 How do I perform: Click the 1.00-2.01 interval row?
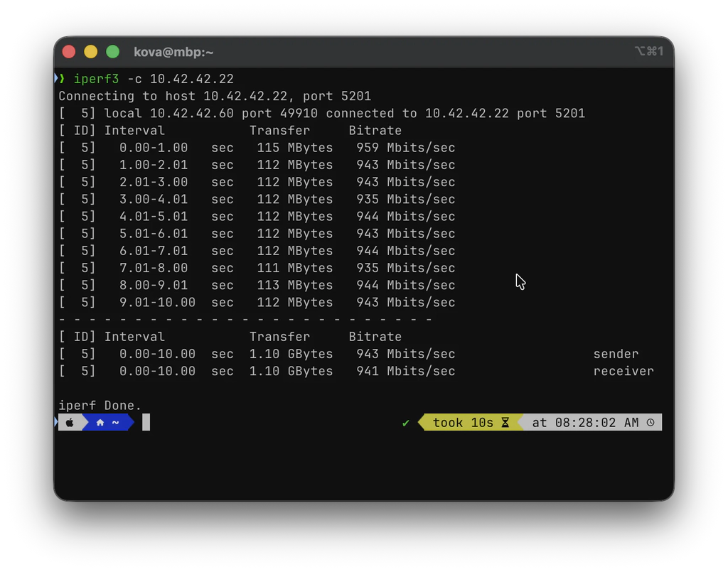click(257, 165)
